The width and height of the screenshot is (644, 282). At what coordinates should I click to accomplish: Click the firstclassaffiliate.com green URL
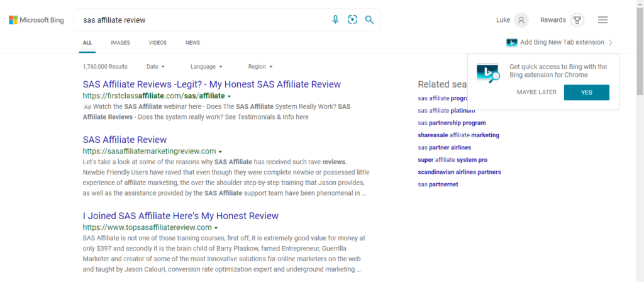tap(153, 96)
